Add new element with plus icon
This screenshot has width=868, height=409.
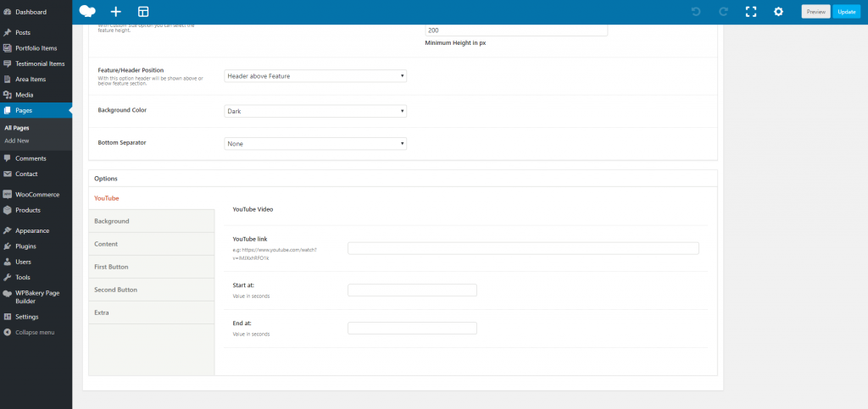tap(116, 12)
